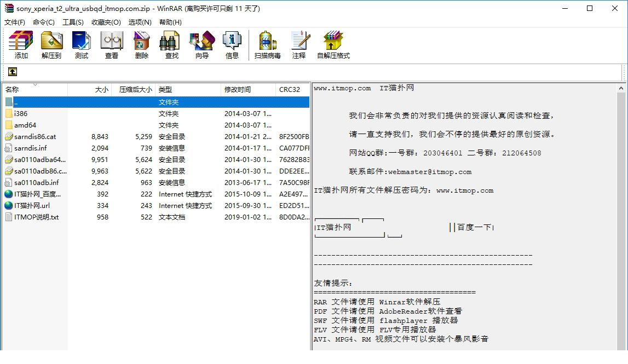This screenshot has height=364, width=628.
Task: Click the comment pane scroll-up arrow
Action: pos(621,88)
